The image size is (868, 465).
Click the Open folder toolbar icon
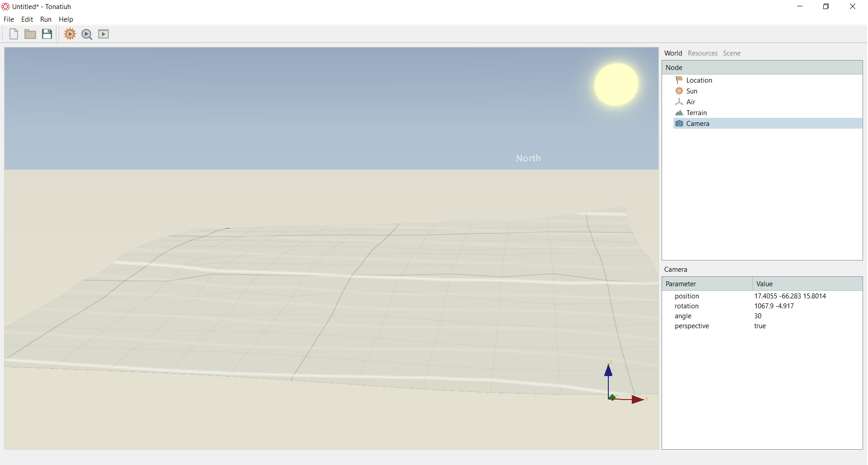pyautogui.click(x=30, y=34)
